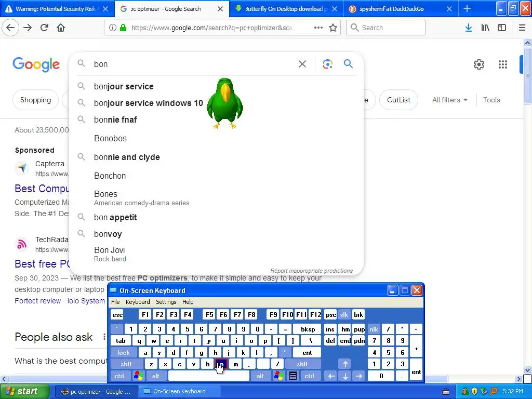Open Google quick settings gear
532x399 pixels.
point(478,64)
